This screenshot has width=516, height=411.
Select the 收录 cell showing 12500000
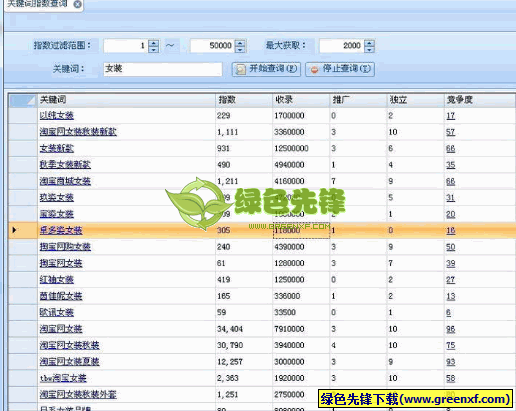tap(301, 148)
